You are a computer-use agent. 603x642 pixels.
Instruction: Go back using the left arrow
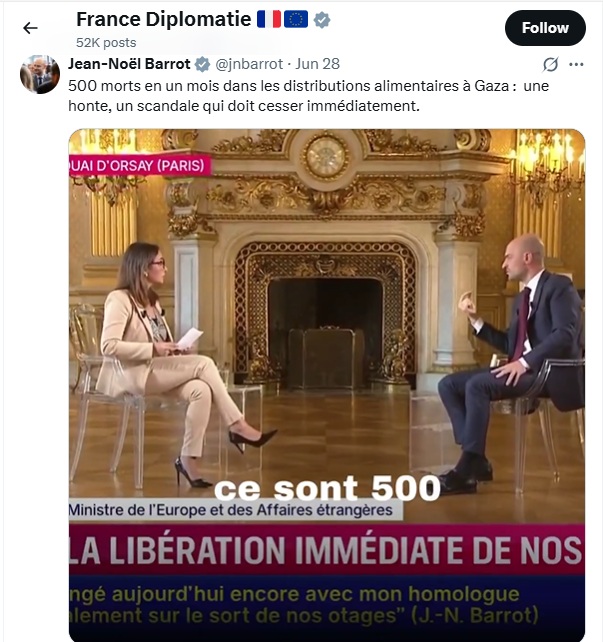coord(30,28)
